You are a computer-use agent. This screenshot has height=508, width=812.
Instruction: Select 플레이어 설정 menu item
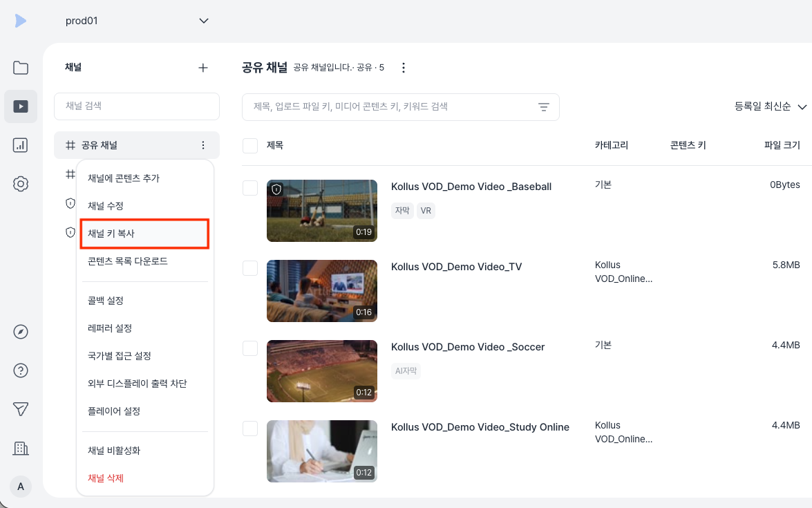pos(144,411)
